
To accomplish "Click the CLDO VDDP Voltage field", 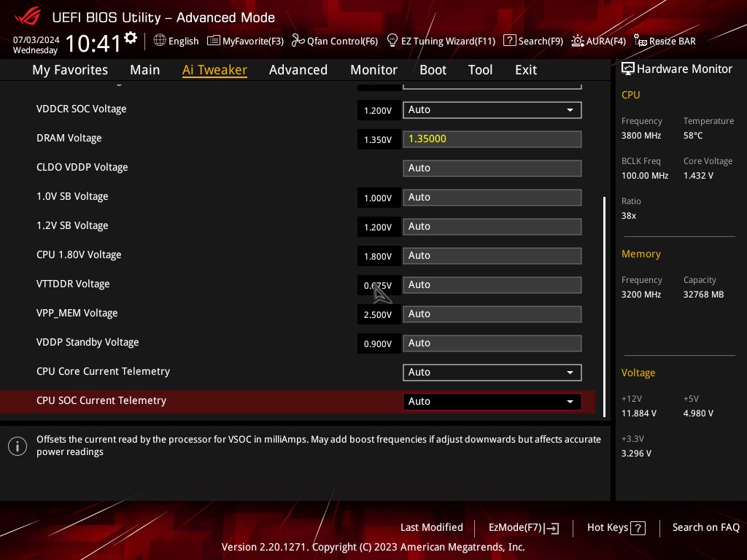I will (x=492, y=168).
